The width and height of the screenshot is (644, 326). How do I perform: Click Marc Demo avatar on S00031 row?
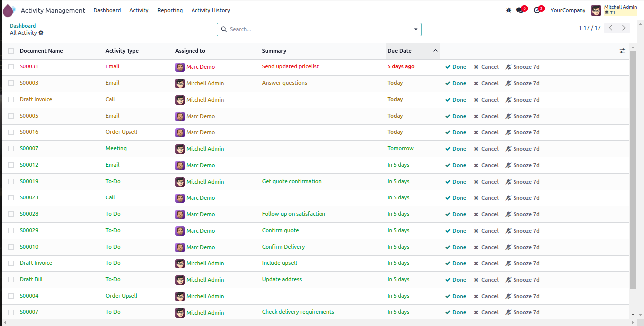180,67
